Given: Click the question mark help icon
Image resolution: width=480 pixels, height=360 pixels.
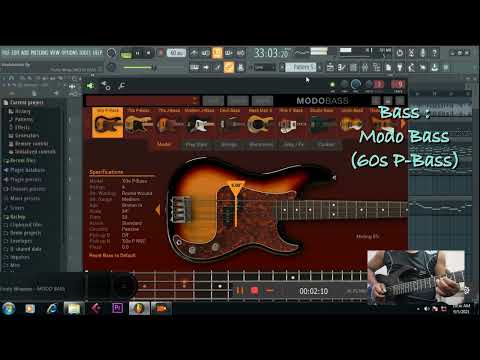Looking at the screenshot, I should 434,53.
